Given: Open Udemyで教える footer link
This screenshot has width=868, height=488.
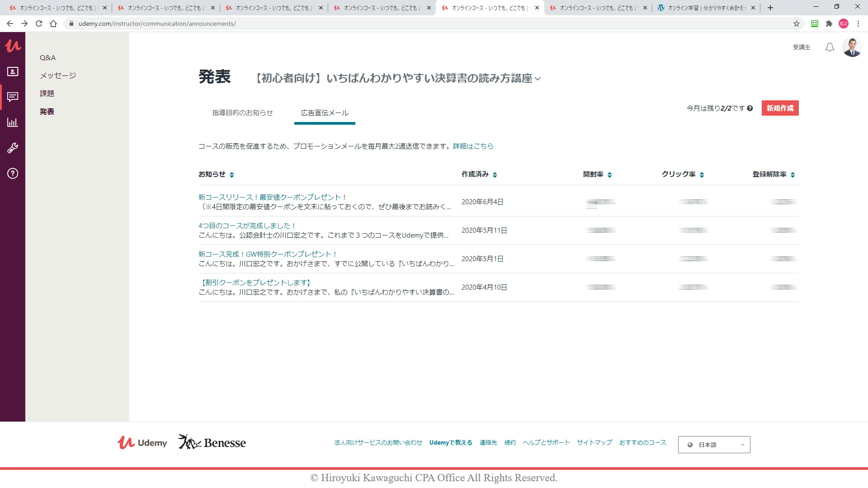Looking at the screenshot, I should pos(451,442).
